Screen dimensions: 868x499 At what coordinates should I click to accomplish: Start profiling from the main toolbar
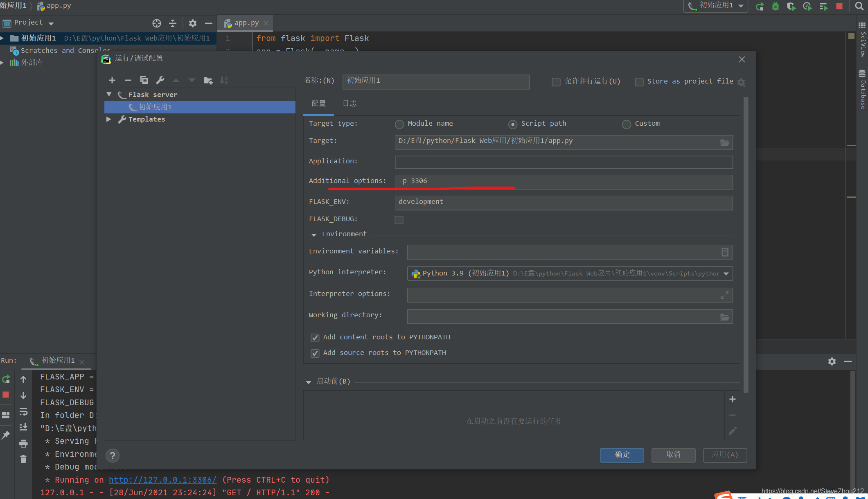(x=807, y=7)
